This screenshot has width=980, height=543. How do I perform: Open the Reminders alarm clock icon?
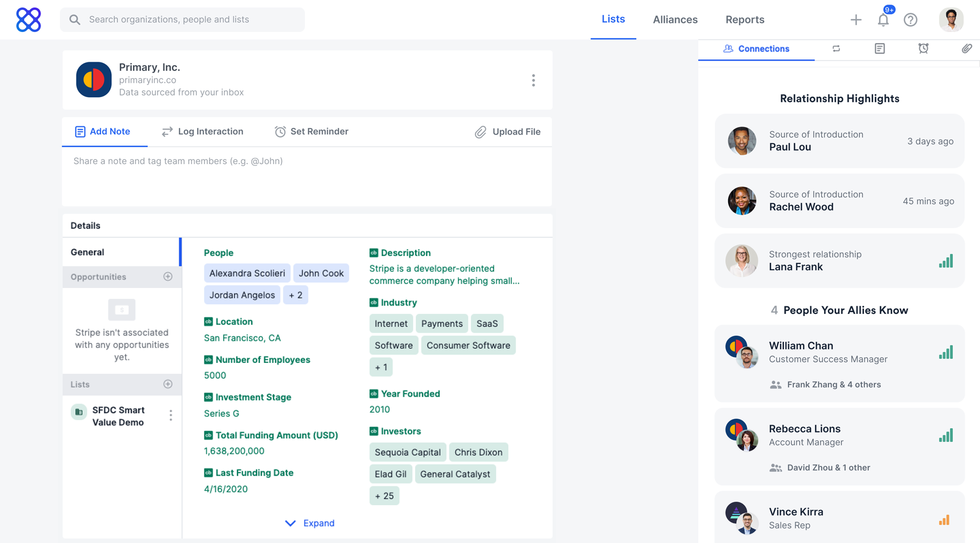click(923, 49)
